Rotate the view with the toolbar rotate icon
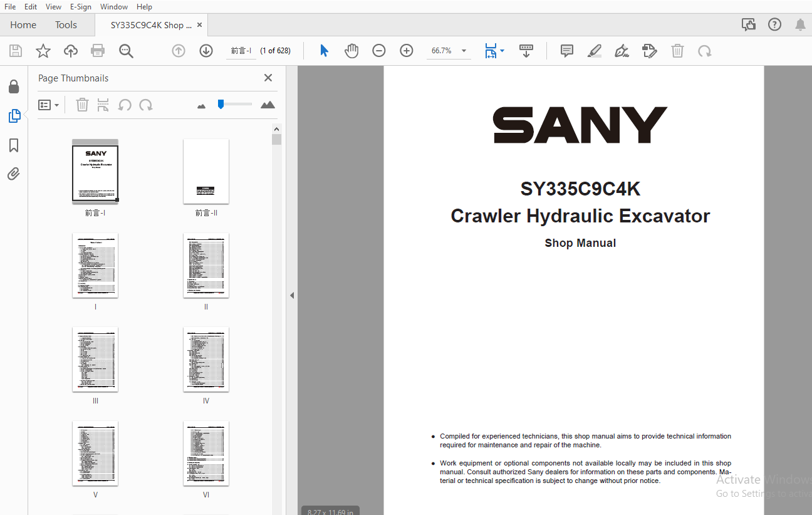The width and height of the screenshot is (812, 515). [705, 51]
